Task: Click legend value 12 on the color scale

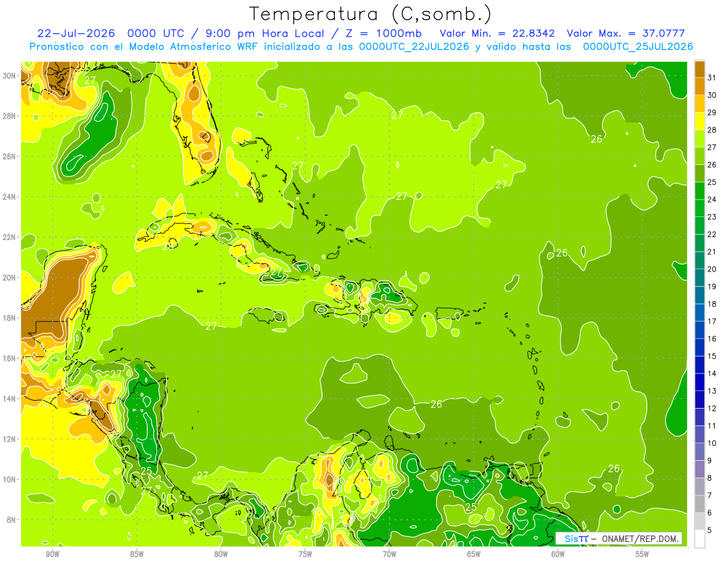Action: [712, 409]
